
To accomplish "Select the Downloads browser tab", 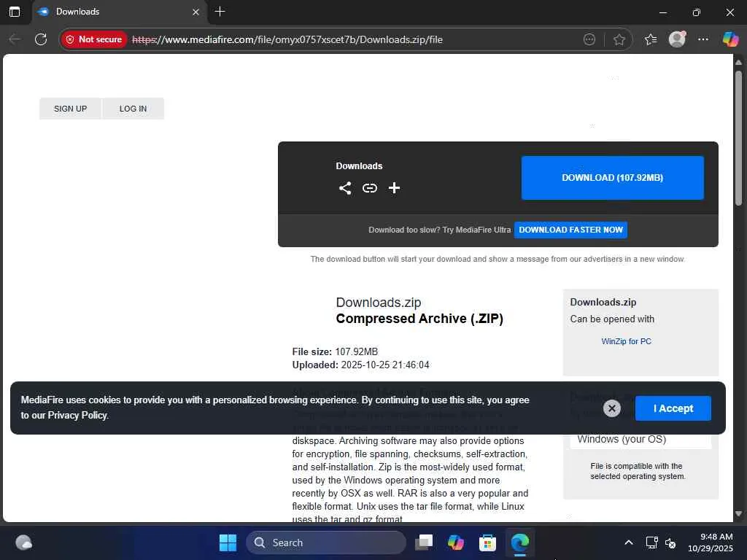I will click(x=120, y=12).
